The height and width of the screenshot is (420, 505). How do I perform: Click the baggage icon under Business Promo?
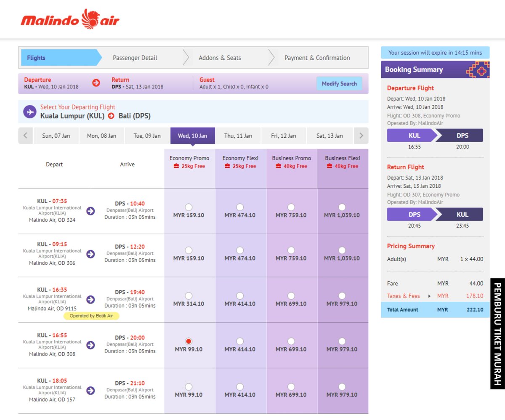[x=279, y=166]
